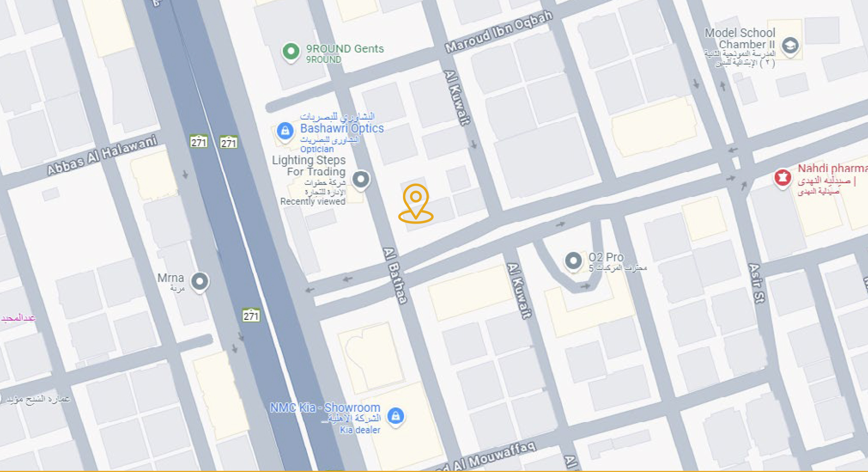Click the Model School Chamber II label
Image resolution: width=868 pixels, height=472 pixels.
click(740, 38)
